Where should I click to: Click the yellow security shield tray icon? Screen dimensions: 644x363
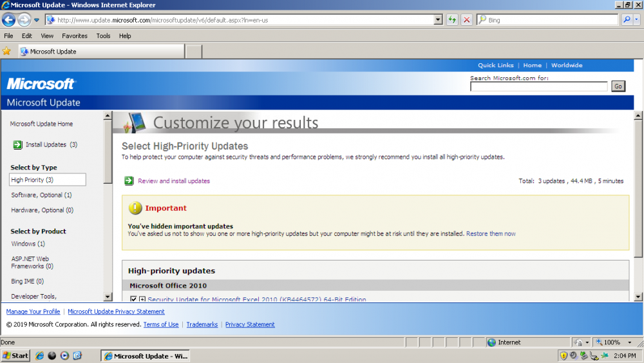coord(563,356)
